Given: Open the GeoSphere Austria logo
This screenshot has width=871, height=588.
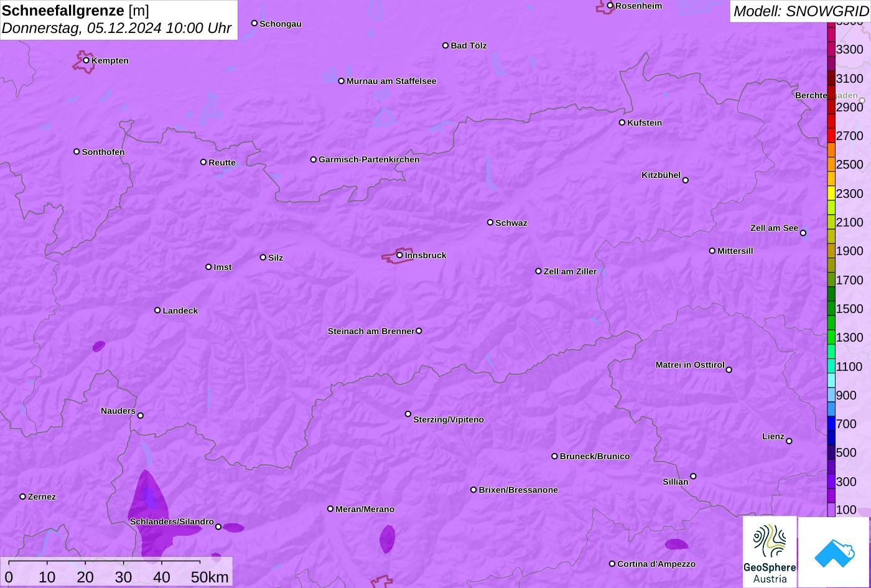Looking at the screenshot, I should click(770, 552).
